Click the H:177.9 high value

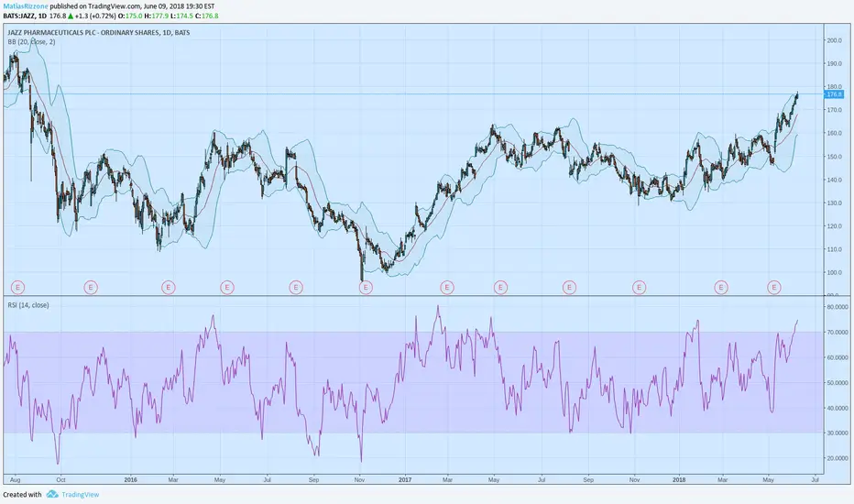click(157, 16)
